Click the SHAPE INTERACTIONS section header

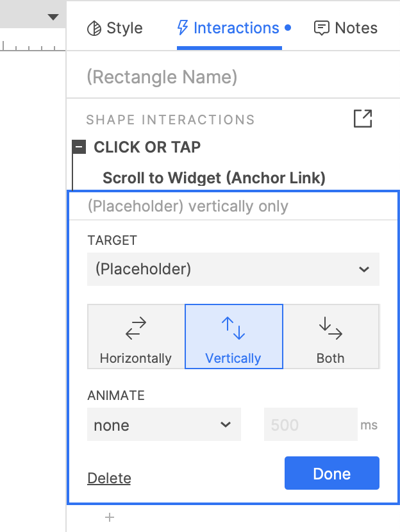171,120
